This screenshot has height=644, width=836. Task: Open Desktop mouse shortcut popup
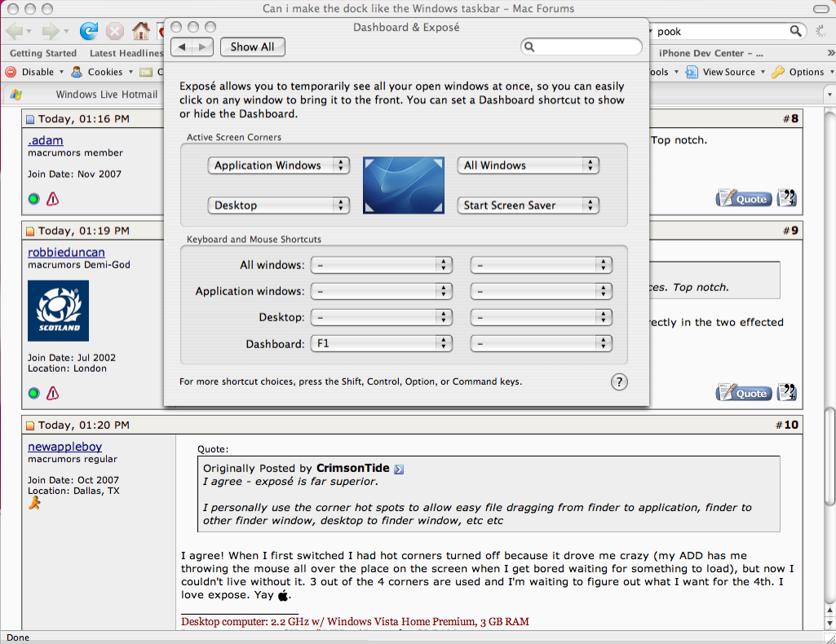(x=542, y=317)
